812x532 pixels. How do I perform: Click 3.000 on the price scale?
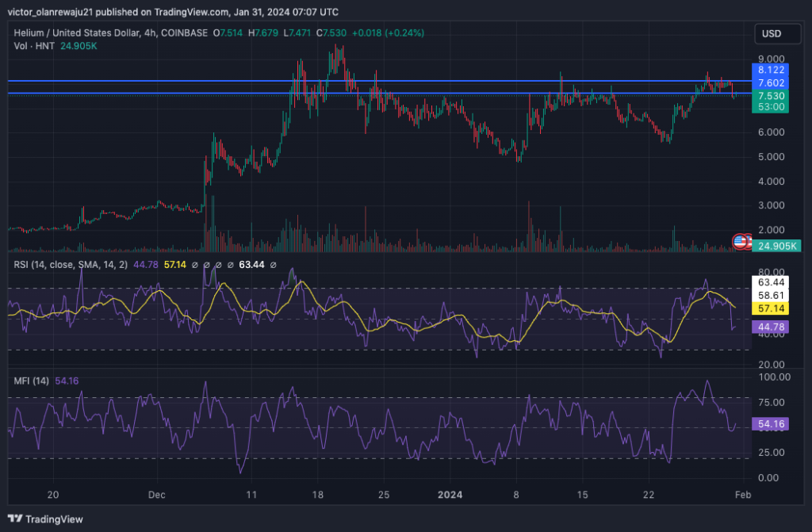coord(771,205)
